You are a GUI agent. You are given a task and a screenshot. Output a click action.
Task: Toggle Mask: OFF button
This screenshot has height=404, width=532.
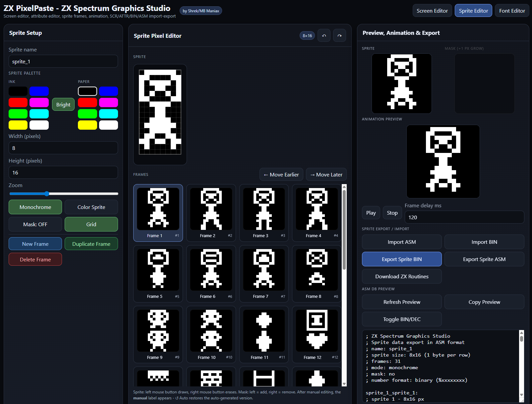[x=35, y=224]
